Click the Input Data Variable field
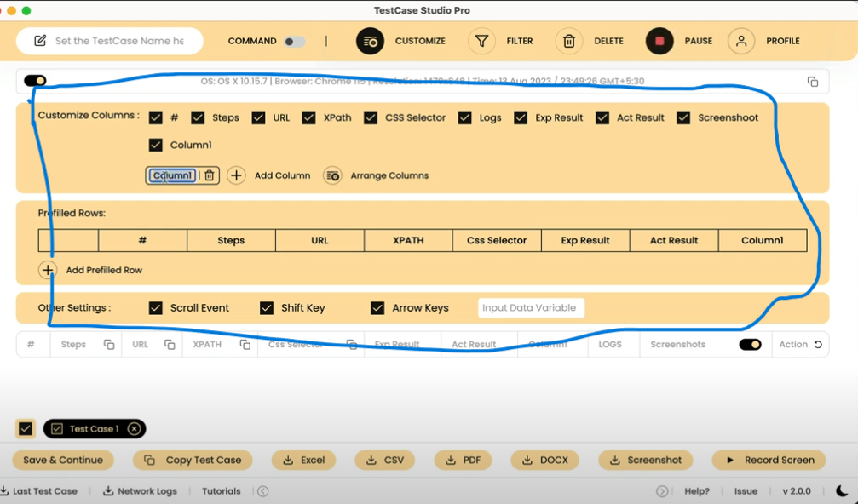858x504 pixels. point(531,307)
